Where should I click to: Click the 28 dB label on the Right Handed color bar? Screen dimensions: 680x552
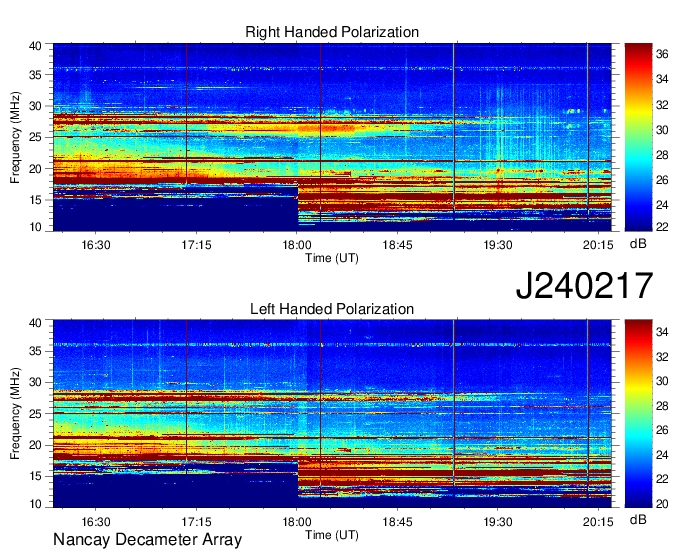coord(662,155)
